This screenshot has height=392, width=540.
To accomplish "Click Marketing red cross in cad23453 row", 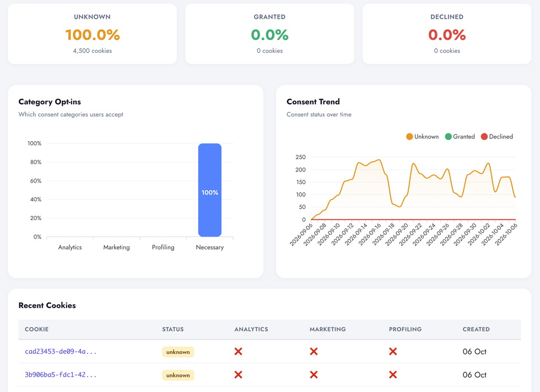I will tap(314, 352).
